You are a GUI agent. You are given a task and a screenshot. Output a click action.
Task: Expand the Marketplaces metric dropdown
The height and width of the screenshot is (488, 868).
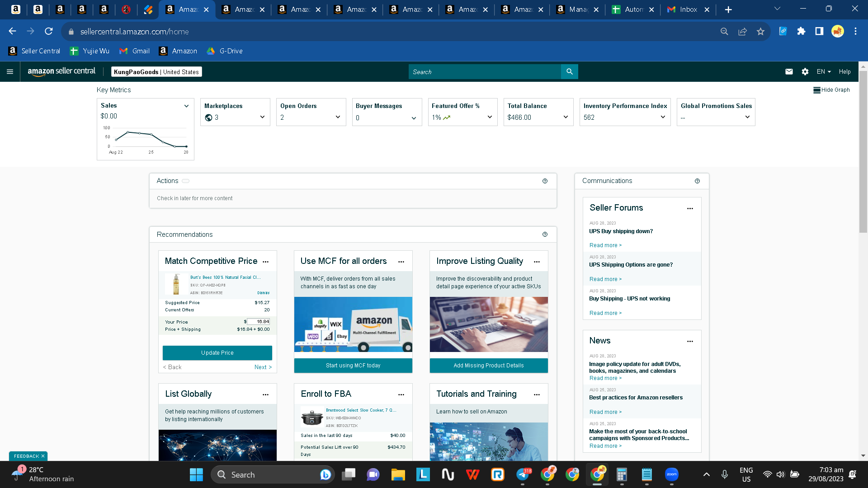(x=262, y=117)
